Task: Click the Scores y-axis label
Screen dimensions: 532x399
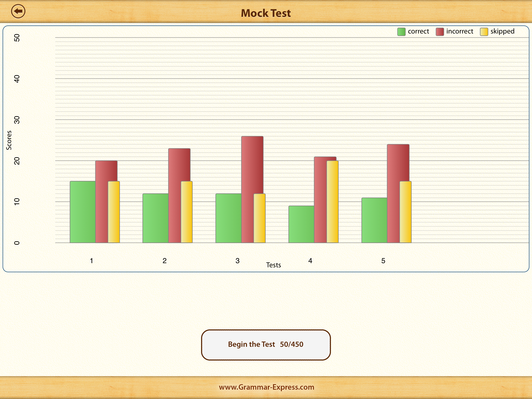Action: click(x=9, y=140)
